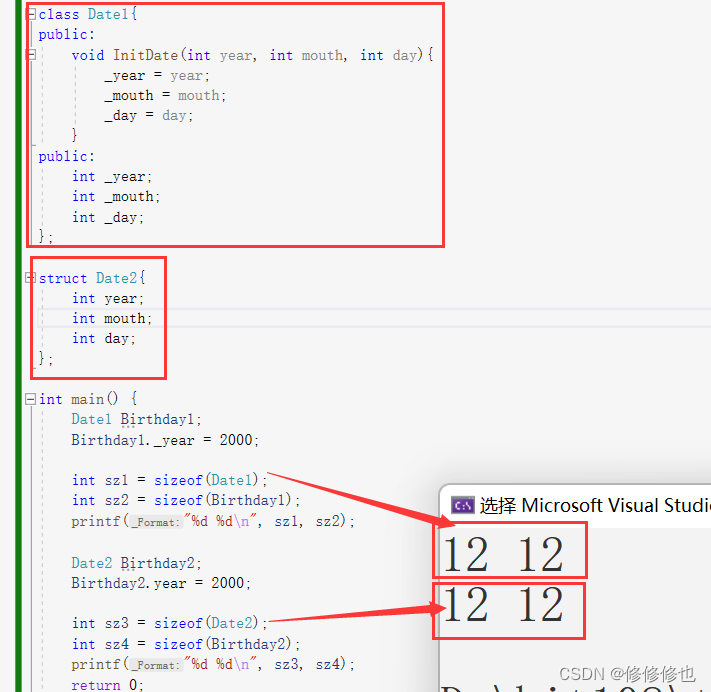Collapse the class Date1 code block
This screenshot has height=692, width=711.
(x=31, y=14)
